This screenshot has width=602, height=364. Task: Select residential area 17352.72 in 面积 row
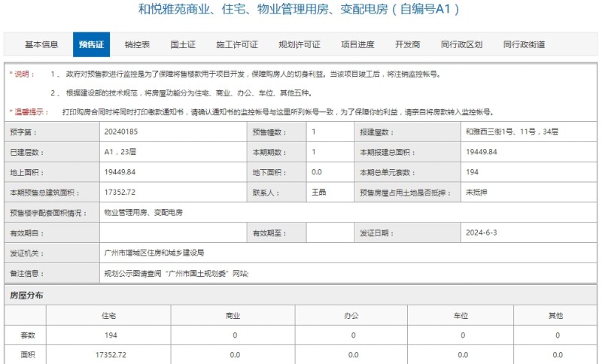[x=111, y=355]
